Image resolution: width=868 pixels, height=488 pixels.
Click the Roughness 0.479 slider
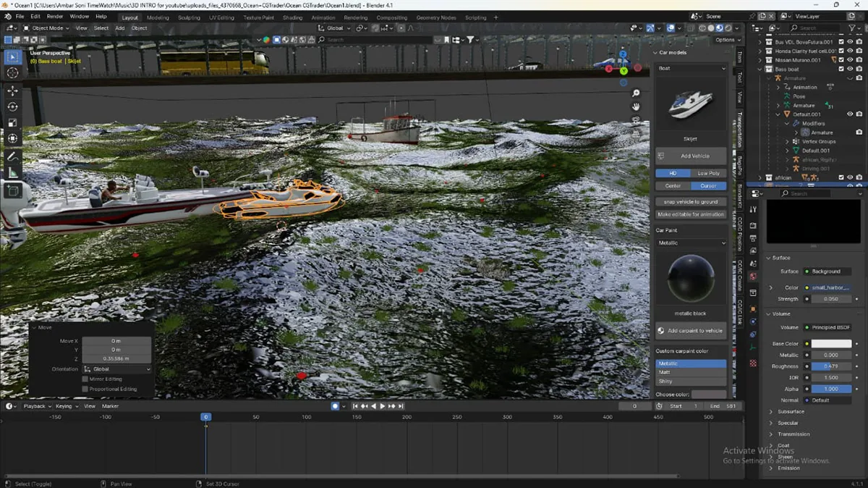(x=831, y=366)
